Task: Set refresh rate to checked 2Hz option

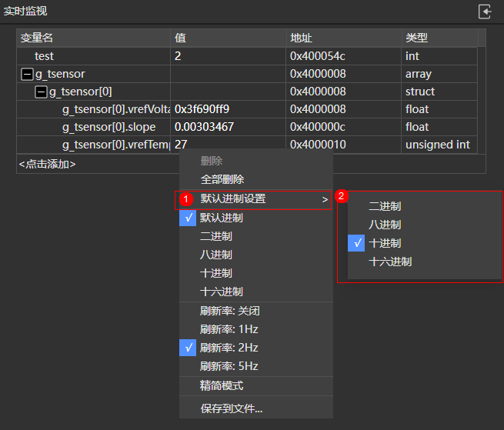Action: pos(229,348)
